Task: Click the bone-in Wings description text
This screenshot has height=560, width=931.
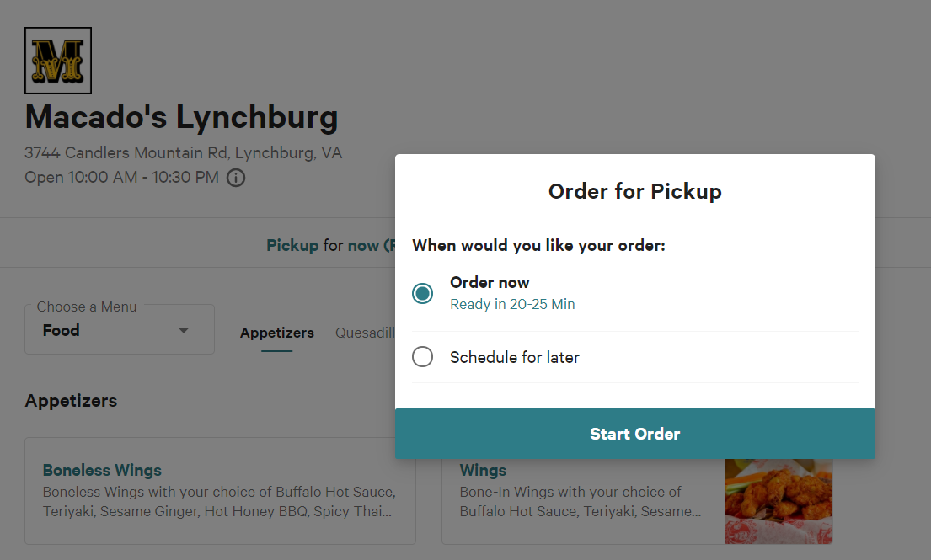Action: (581, 502)
